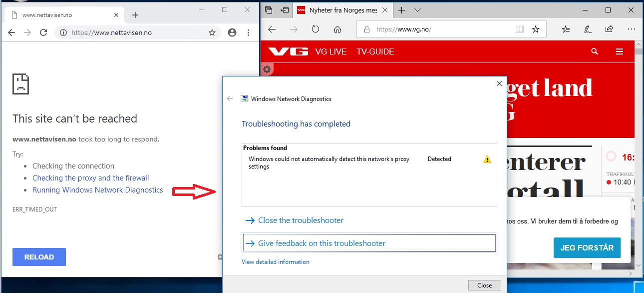Click the ERR_TIMED_OUT error code text
The width and height of the screenshot is (644, 293).
click(34, 209)
